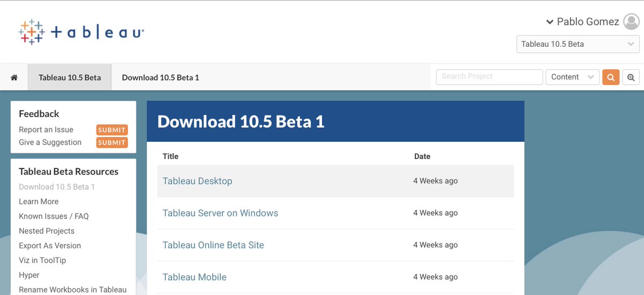This screenshot has height=295, width=644.
Task: Click the Tableau Beta Resources heading
Action: tap(69, 172)
